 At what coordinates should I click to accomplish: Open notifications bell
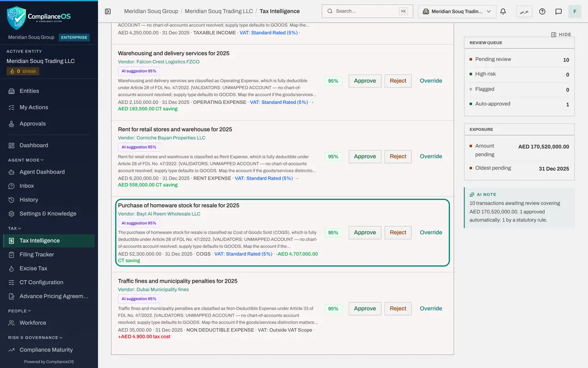point(503,11)
